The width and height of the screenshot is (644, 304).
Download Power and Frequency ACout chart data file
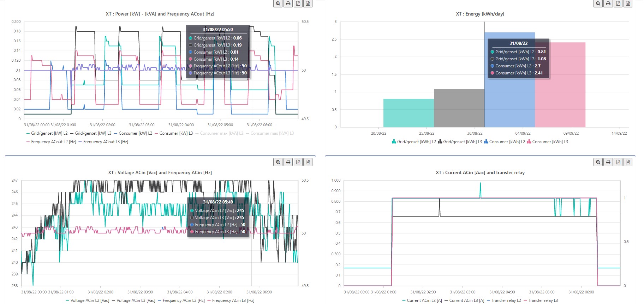[308, 4]
